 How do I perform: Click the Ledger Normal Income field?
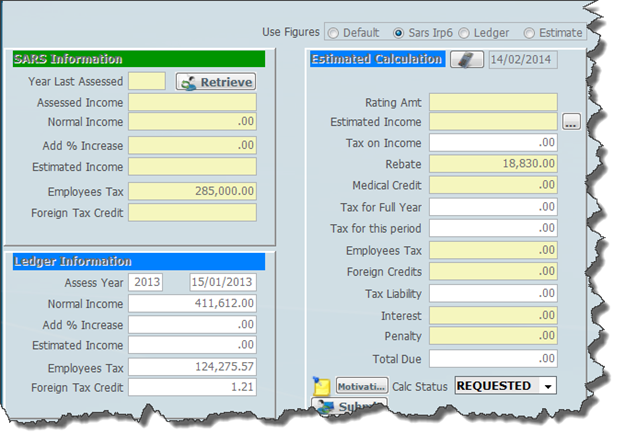(x=192, y=303)
